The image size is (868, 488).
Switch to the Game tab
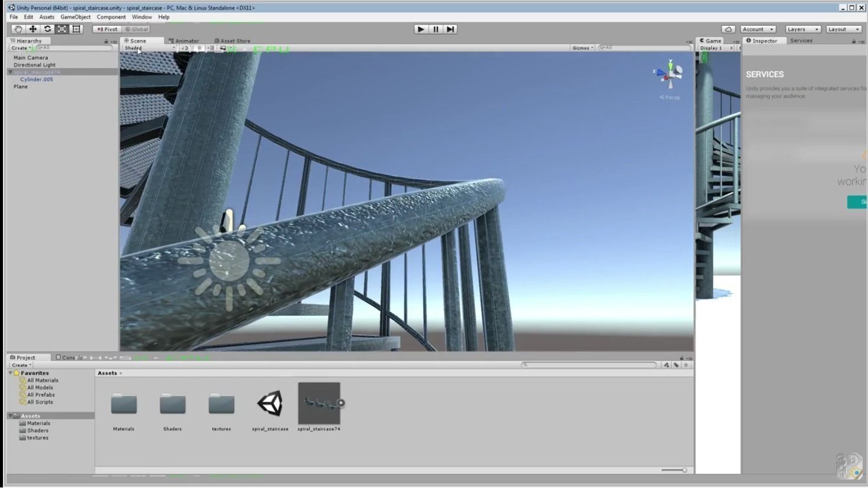[x=712, y=41]
